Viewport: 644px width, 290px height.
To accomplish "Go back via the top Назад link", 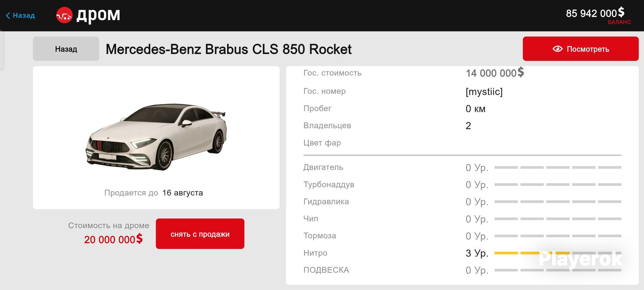I will tap(20, 15).
